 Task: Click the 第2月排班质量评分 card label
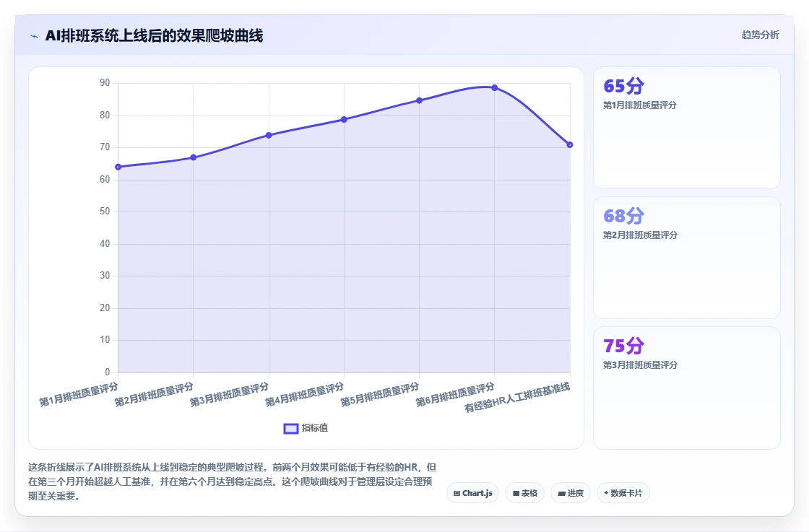pos(640,235)
